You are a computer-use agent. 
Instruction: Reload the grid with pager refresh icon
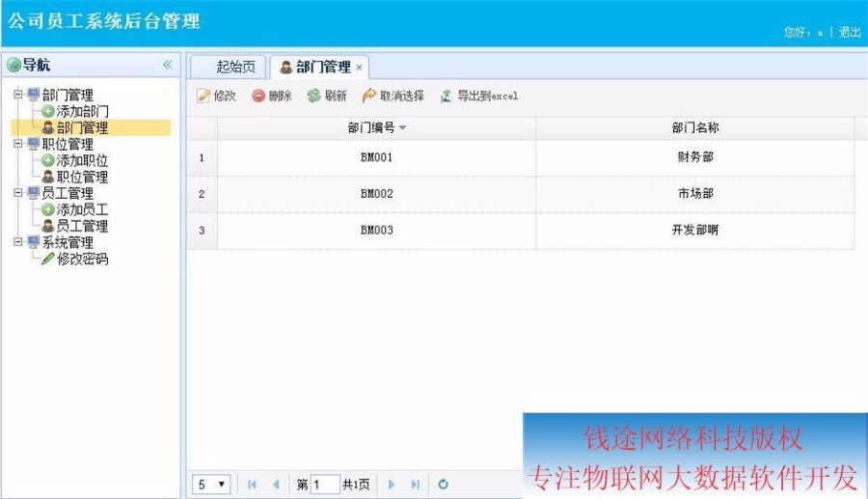tap(443, 485)
